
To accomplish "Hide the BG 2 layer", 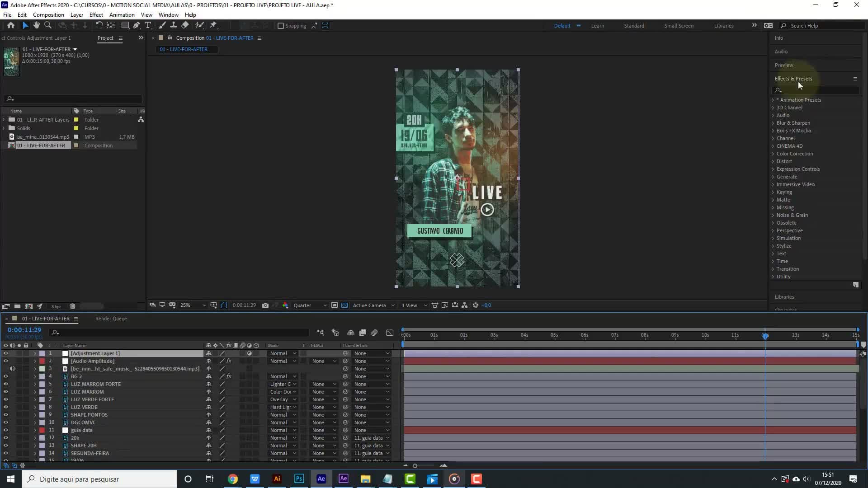I will 6,376.
